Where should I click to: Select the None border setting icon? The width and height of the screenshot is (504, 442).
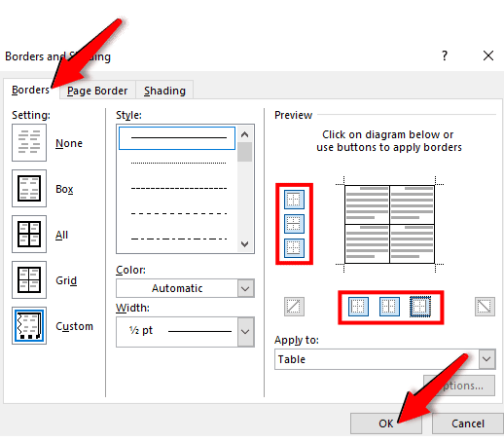[29, 142]
